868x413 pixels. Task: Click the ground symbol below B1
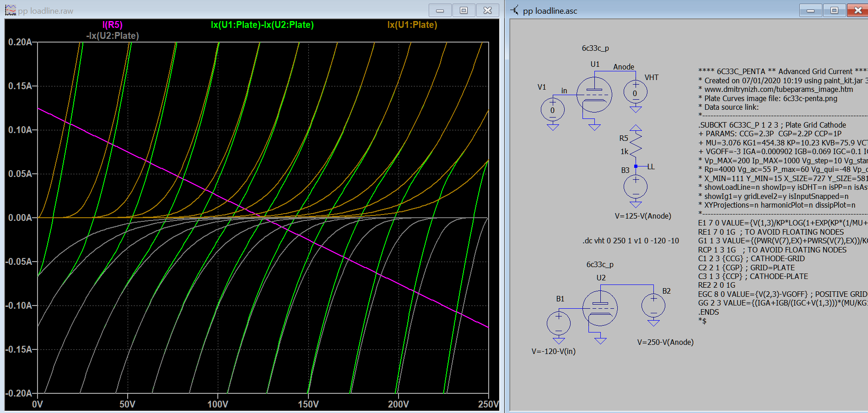[559, 341]
